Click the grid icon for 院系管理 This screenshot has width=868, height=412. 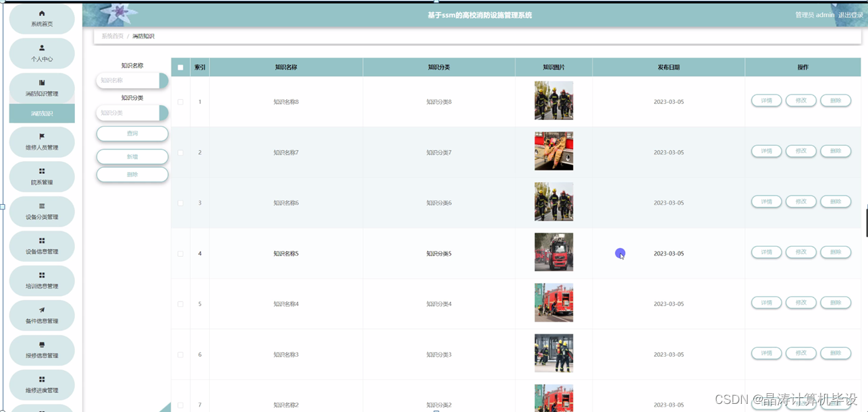tap(42, 171)
